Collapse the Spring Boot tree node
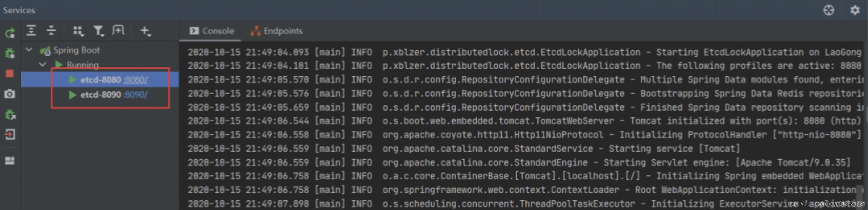Image resolution: width=868 pixels, height=210 pixels. pyautogui.click(x=29, y=50)
